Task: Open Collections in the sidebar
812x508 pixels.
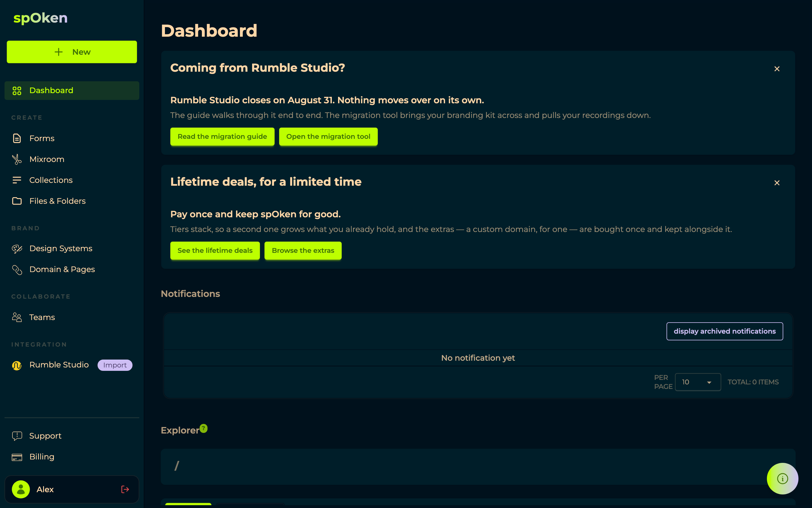Action: tap(72, 180)
